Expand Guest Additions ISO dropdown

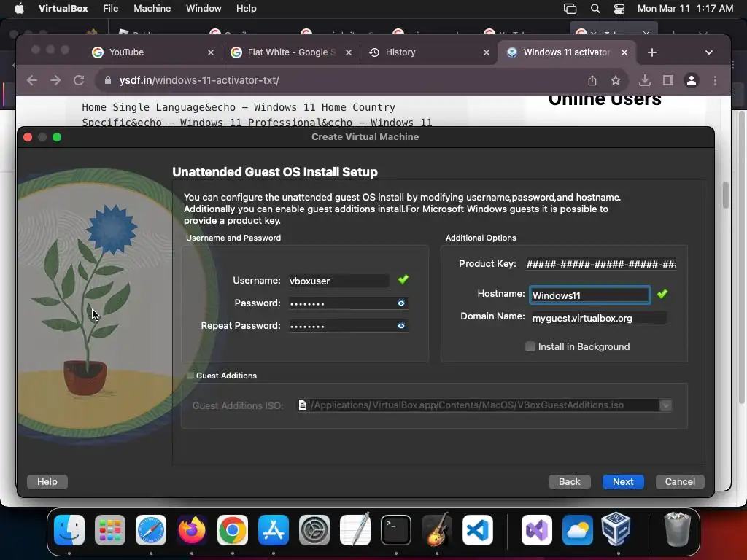pyautogui.click(x=665, y=405)
